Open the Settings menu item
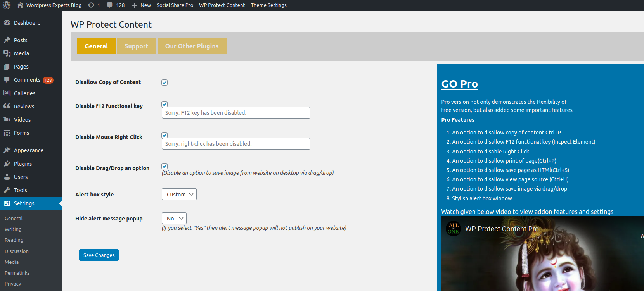The height and width of the screenshot is (291, 644). [x=31, y=203]
